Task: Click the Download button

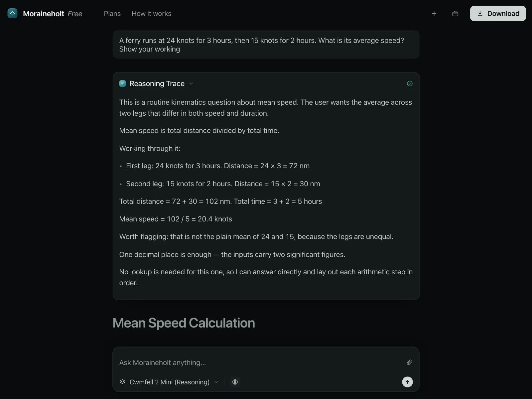Action: 498,14
